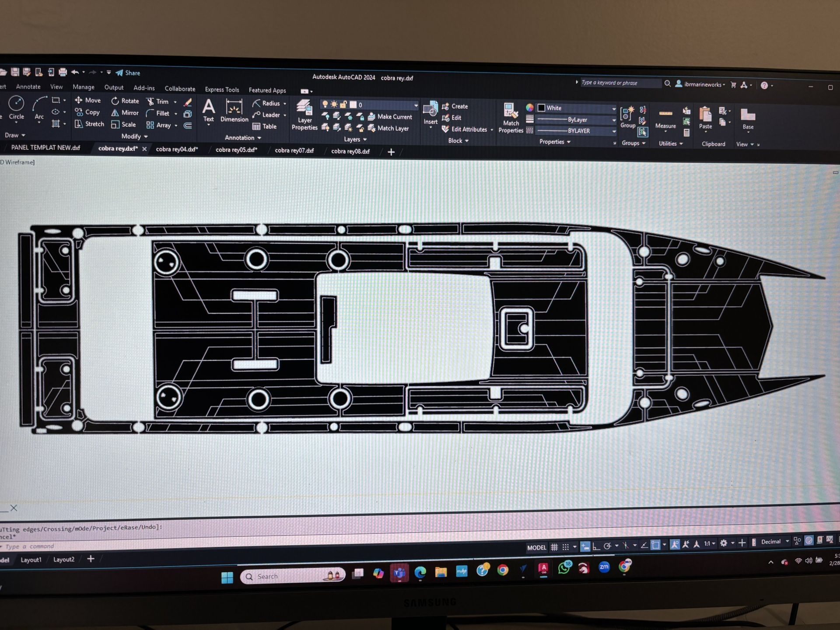This screenshot has width=840, height=630.
Task: Click Match Layer button
Action: pos(388,128)
